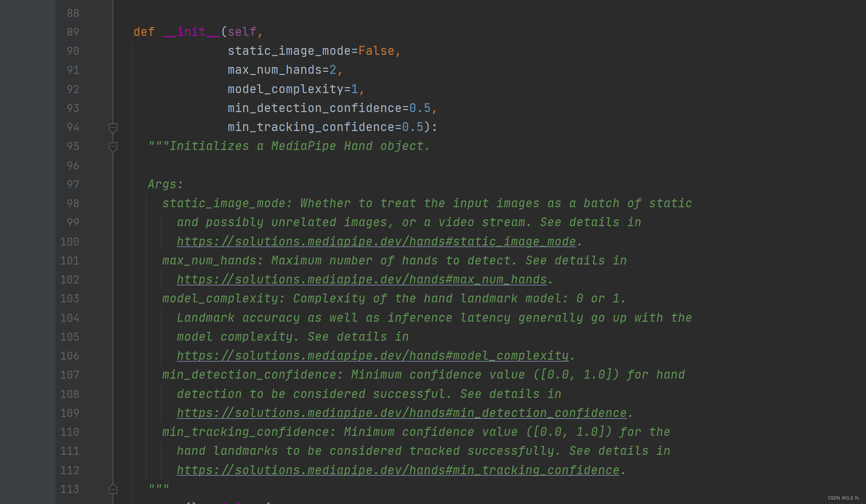Click line number 107 in the gutter

pos(70,375)
